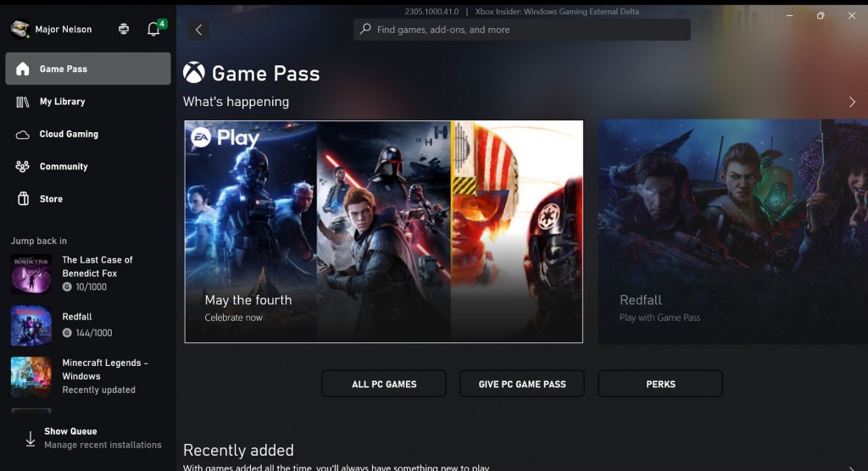868x471 pixels.
Task: Click the search magnifier icon
Action: click(365, 29)
